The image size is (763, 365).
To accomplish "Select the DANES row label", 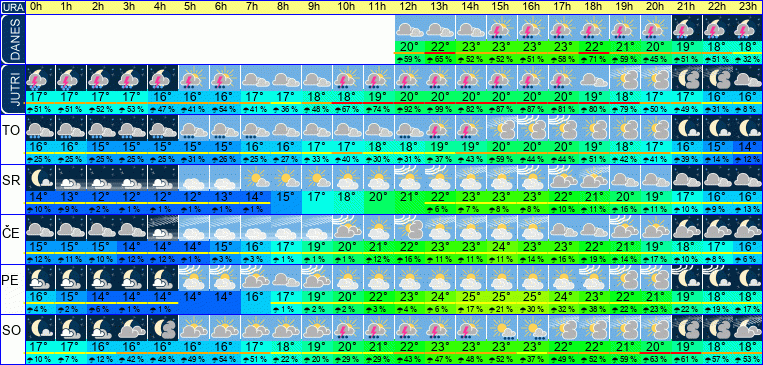I will click(x=12, y=39).
